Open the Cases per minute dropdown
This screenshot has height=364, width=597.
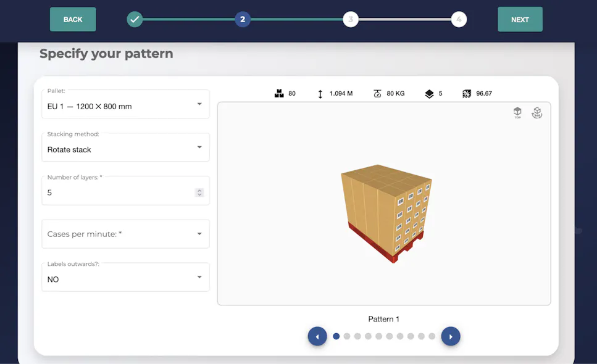[125, 234]
